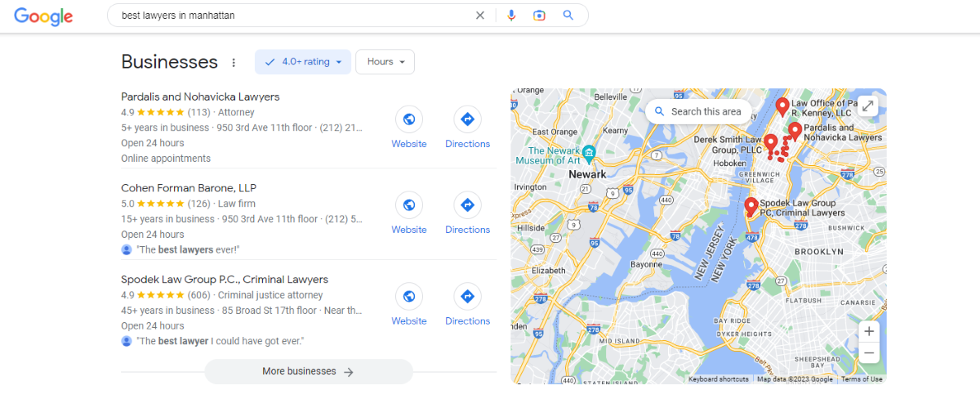Viewport: 980px width, 399px height.
Task: Click Keyboard shortcuts on the map
Action: 719,379
